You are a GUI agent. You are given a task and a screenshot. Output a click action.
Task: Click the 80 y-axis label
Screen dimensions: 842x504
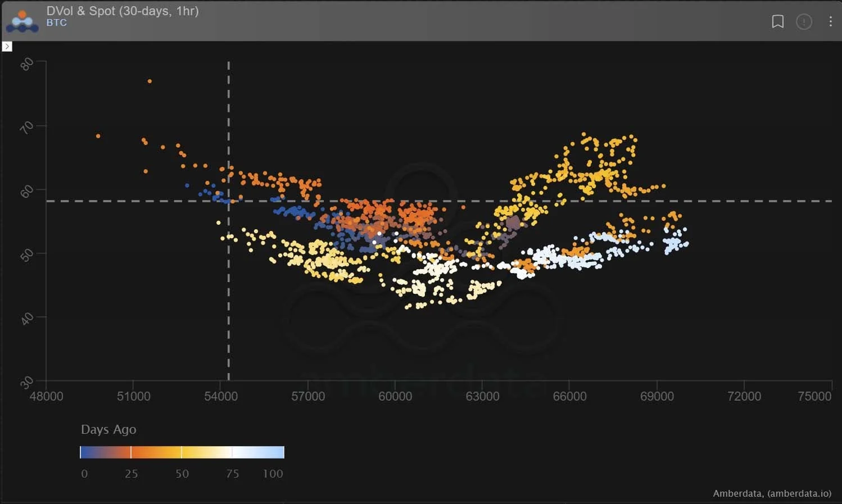pos(26,64)
